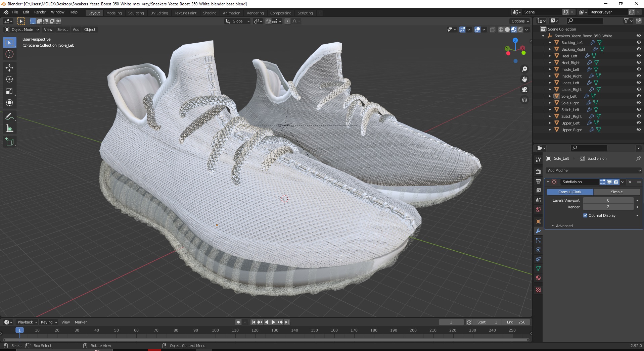This screenshot has height=351, width=644.
Task: Open the Tool properties tab
Action: coord(538,160)
